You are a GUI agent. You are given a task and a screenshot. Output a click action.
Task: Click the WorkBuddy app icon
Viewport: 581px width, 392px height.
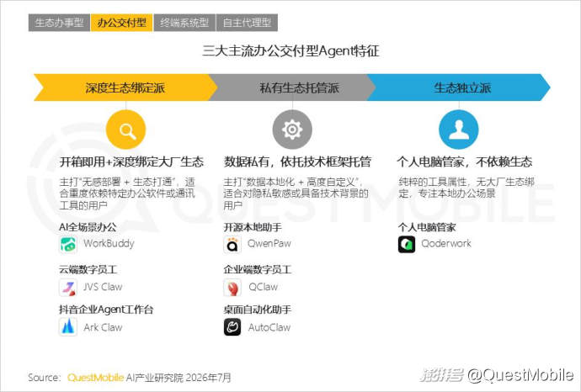tap(68, 245)
